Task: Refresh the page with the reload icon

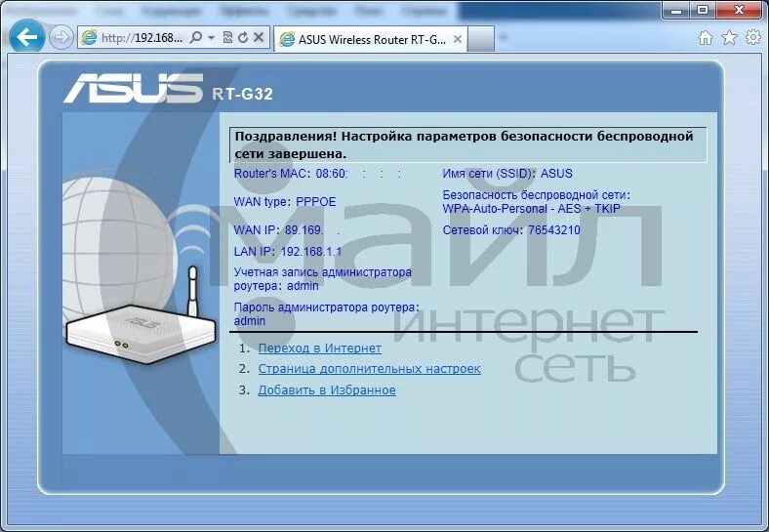Action: click(243, 37)
